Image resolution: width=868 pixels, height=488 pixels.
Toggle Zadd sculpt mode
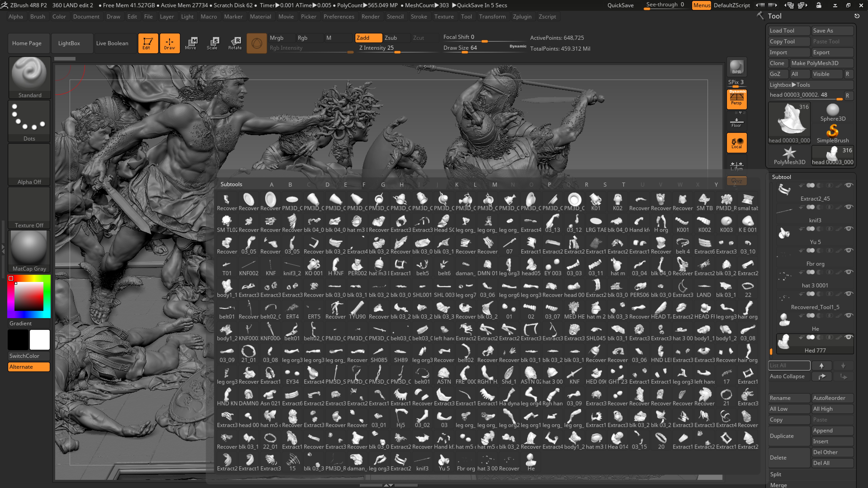tap(368, 38)
